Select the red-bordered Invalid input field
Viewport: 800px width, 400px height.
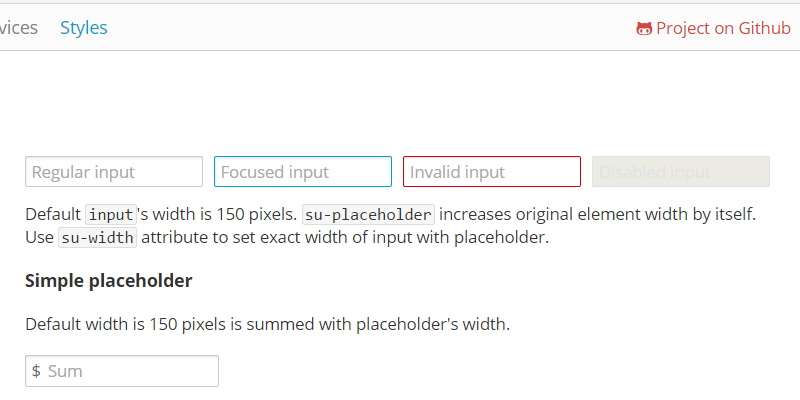tap(492, 172)
